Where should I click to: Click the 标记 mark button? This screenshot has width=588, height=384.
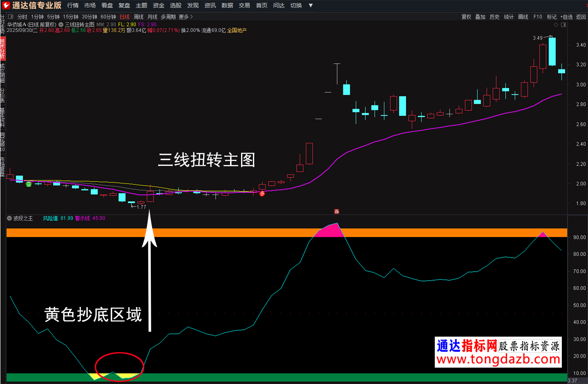[552, 17]
